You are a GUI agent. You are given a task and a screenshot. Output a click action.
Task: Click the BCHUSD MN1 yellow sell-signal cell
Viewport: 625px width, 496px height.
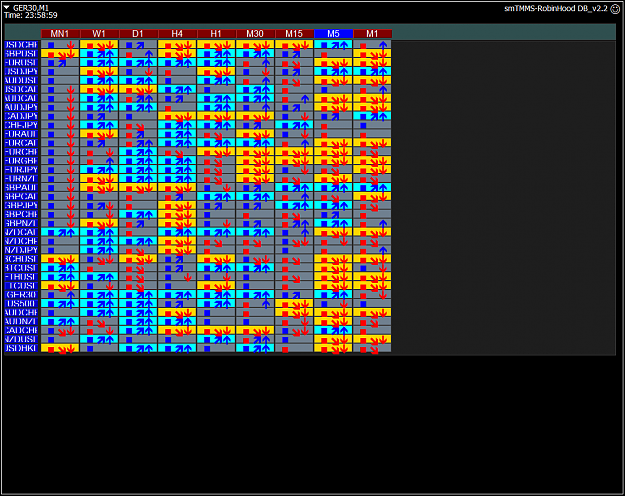click(x=60, y=259)
